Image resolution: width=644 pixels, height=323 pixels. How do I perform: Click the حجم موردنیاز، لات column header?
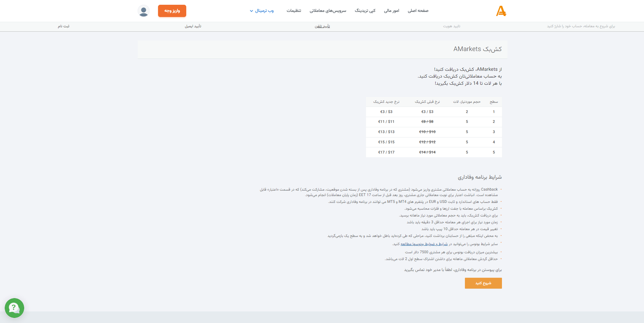(467, 102)
